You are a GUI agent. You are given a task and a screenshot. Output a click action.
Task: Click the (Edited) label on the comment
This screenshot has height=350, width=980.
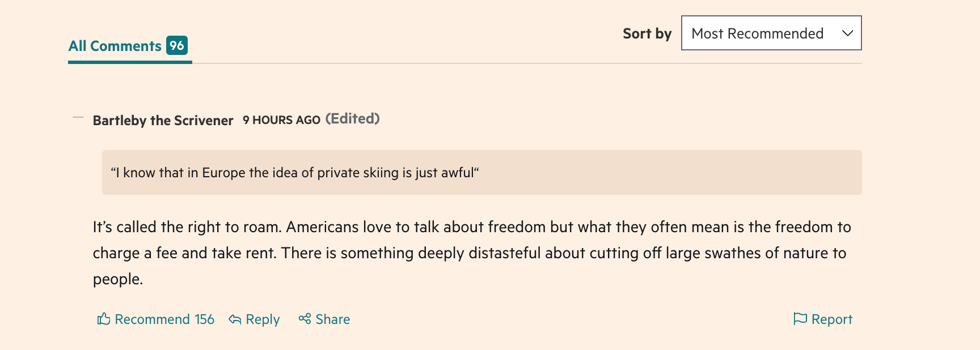[x=352, y=119]
